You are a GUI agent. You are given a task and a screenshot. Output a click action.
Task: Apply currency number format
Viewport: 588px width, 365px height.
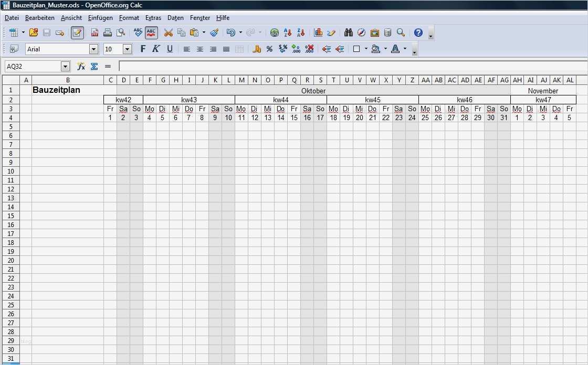pos(257,49)
